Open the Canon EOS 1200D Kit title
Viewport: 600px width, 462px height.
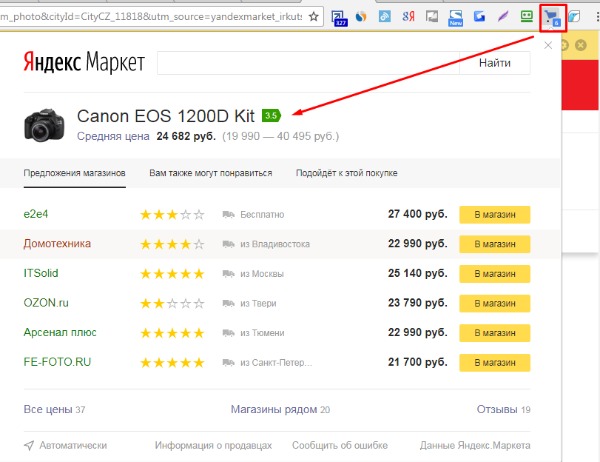(x=166, y=116)
